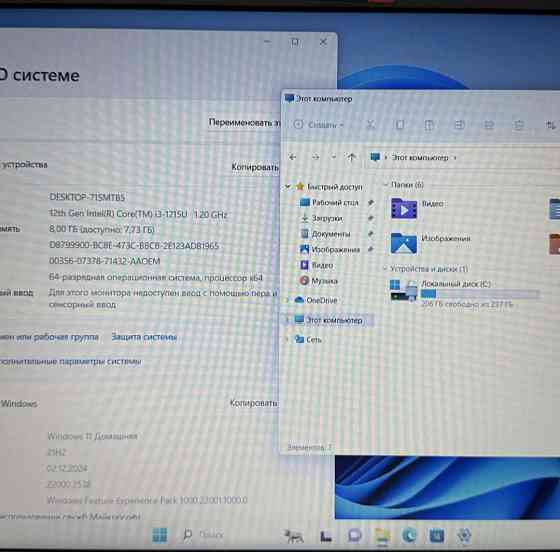
Task: Click the Copy icon in Explorer toolbar
Action: pyautogui.click(x=400, y=125)
